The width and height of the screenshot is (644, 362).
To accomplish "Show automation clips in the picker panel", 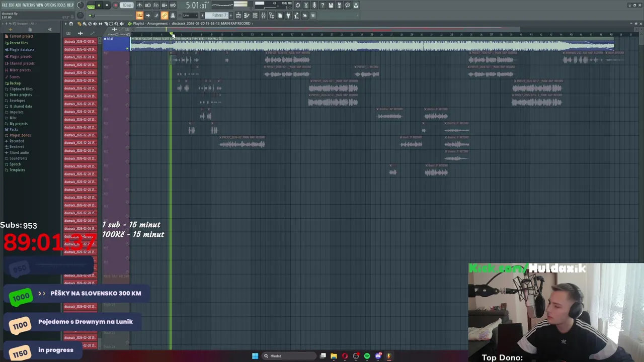I will point(92,33).
